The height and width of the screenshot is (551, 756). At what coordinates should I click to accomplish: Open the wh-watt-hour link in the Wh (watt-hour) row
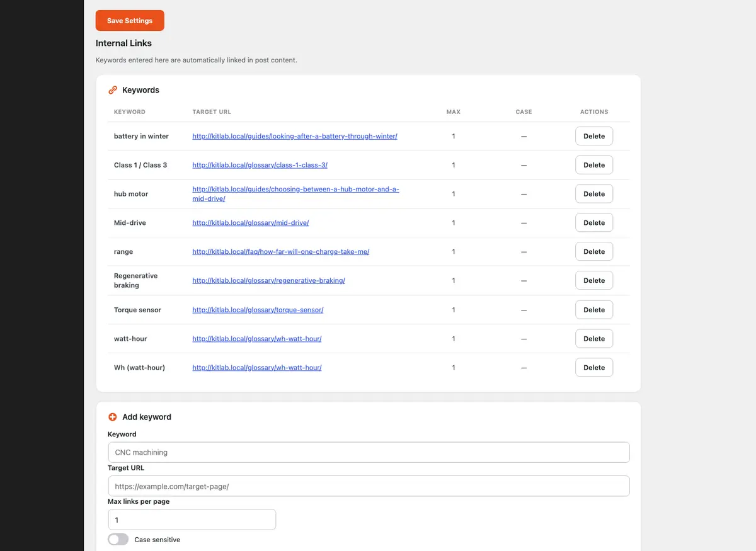pos(257,368)
